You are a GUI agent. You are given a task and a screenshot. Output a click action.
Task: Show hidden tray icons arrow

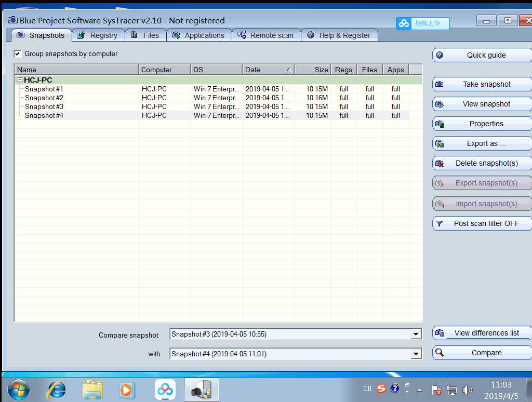pos(420,390)
